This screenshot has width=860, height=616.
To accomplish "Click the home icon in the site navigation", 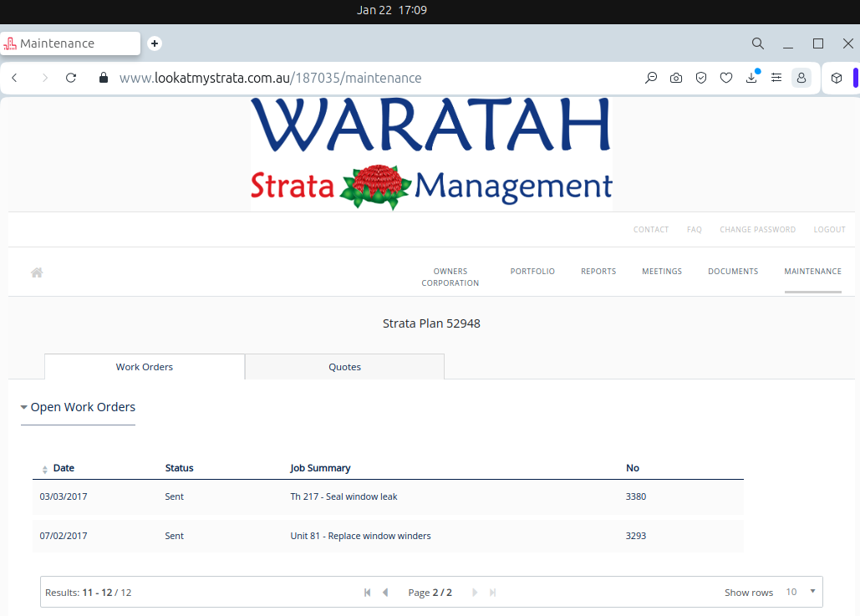I will 37,272.
